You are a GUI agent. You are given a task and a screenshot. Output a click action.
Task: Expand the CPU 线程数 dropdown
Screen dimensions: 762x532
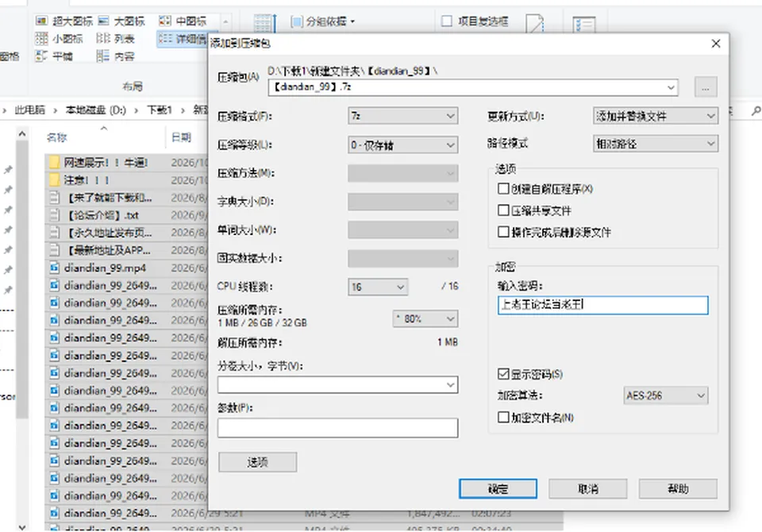point(378,287)
